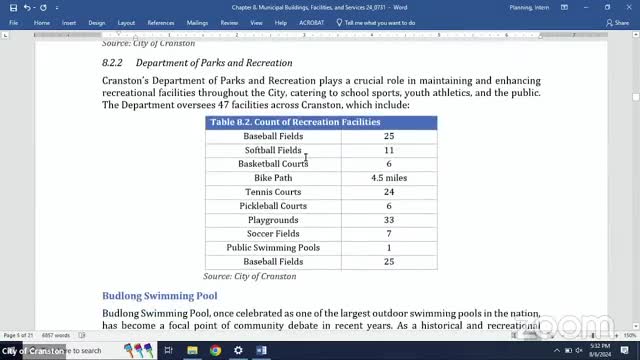Click the Softball Fields cell
640x360 pixels.
pos(273,150)
